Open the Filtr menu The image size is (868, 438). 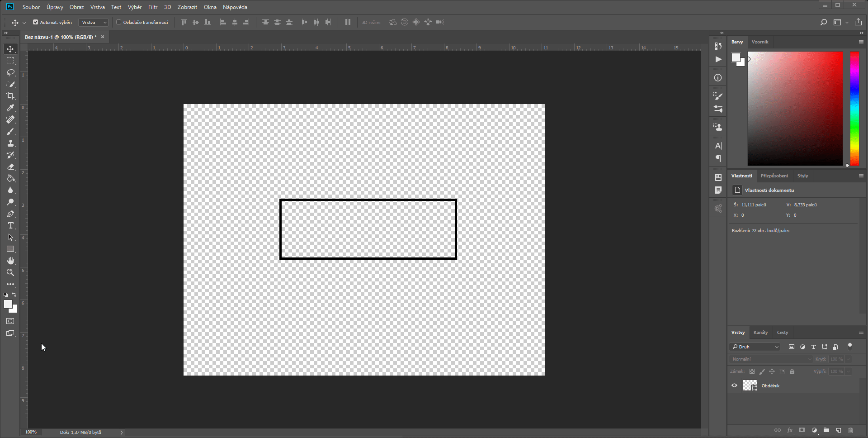click(153, 7)
